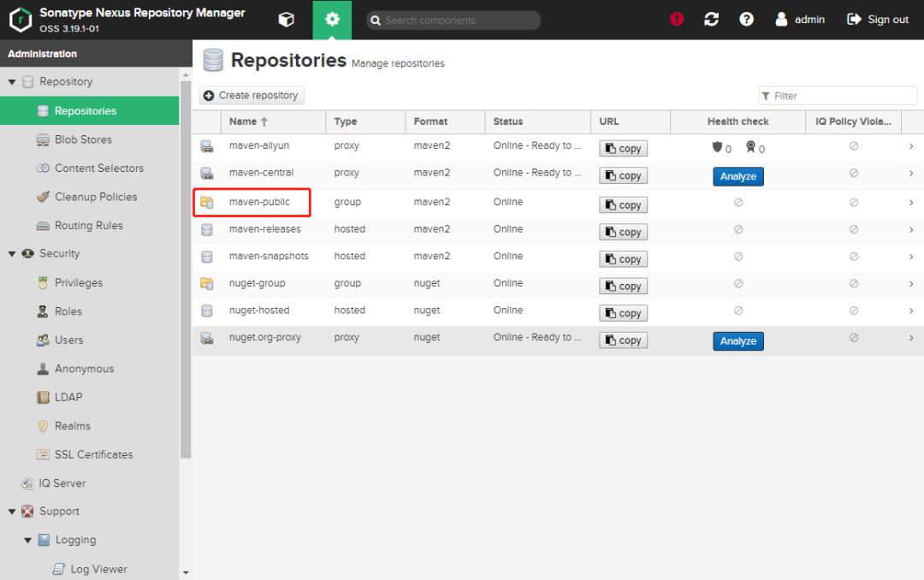The height and width of the screenshot is (580, 924).
Task: Focus the repositories Filter field
Action: click(838, 96)
